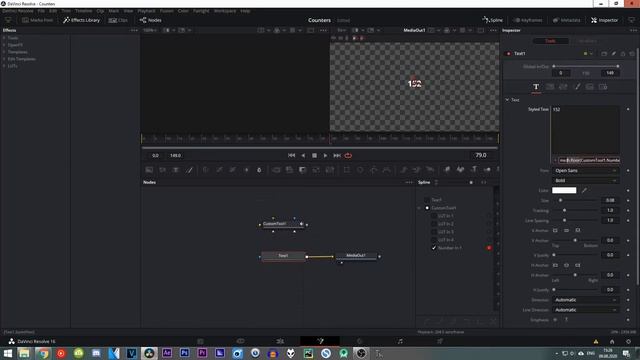Pick color with eyedropper next to Color
The height and width of the screenshot is (360, 640).
(584, 190)
